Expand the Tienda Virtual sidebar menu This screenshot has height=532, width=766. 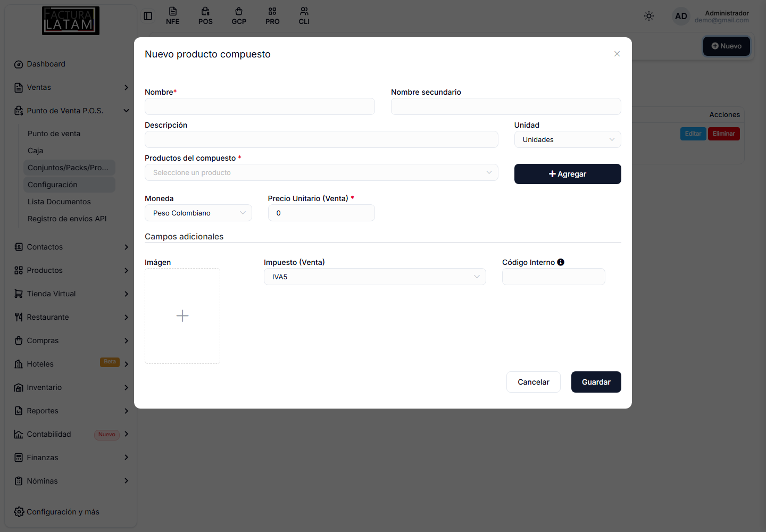(x=71, y=294)
